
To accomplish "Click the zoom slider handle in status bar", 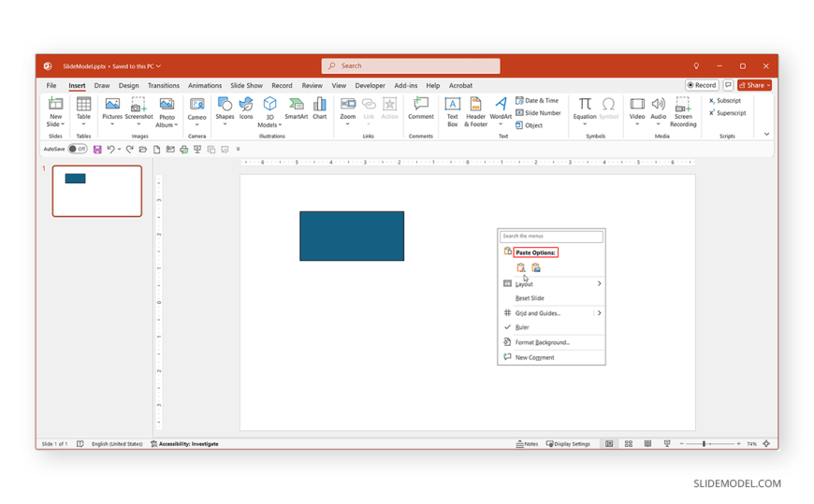I will pyautogui.click(x=704, y=444).
